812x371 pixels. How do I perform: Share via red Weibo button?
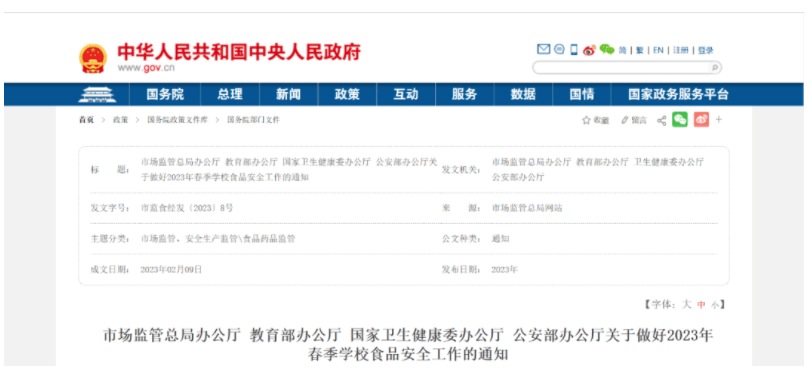[x=701, y=120]
